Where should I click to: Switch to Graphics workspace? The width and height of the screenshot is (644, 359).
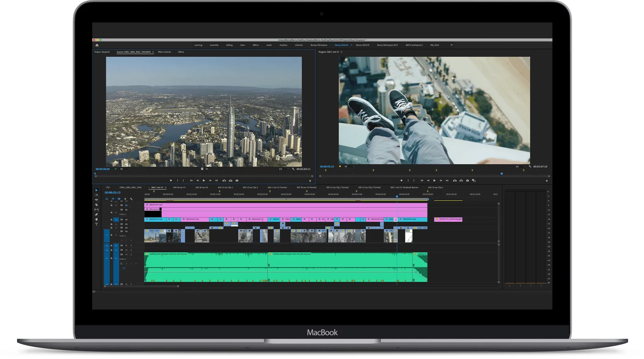(x=283, y=45)
